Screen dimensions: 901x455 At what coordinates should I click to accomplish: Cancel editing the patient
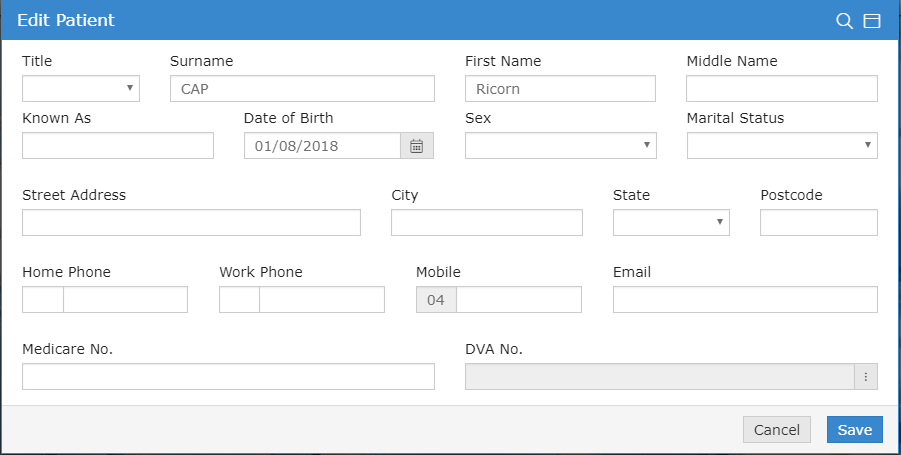point(777,430)
